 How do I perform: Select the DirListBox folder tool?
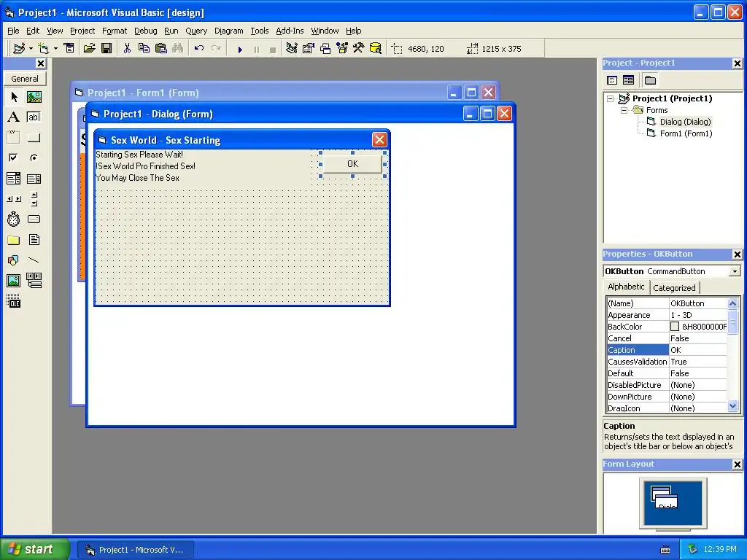(x=14, y=239)
